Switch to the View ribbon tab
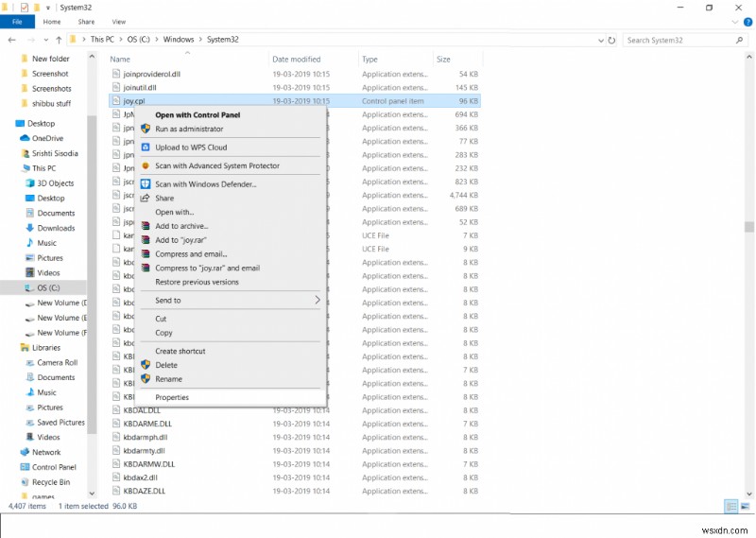This screenshot has width=756, height=538. pos(119,22)
